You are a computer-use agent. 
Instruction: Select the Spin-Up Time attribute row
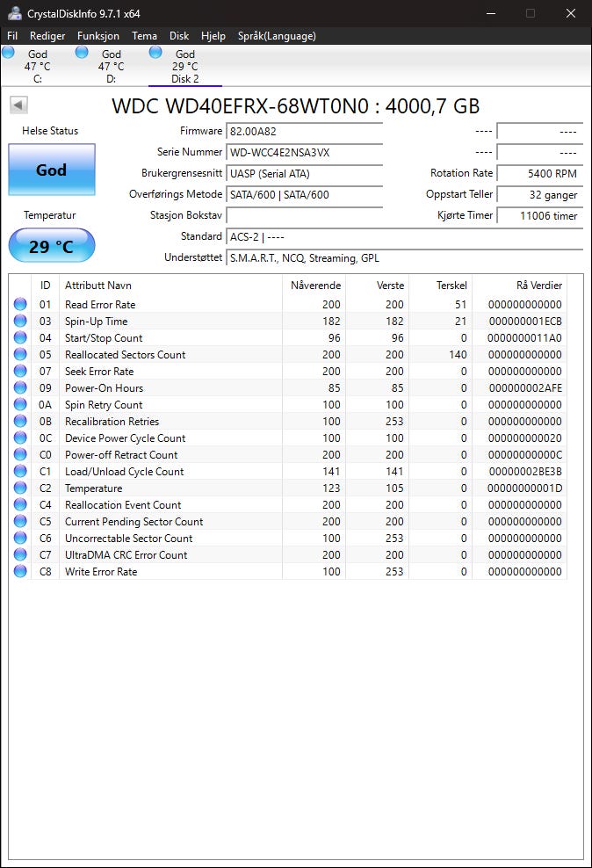pos(176,322)
